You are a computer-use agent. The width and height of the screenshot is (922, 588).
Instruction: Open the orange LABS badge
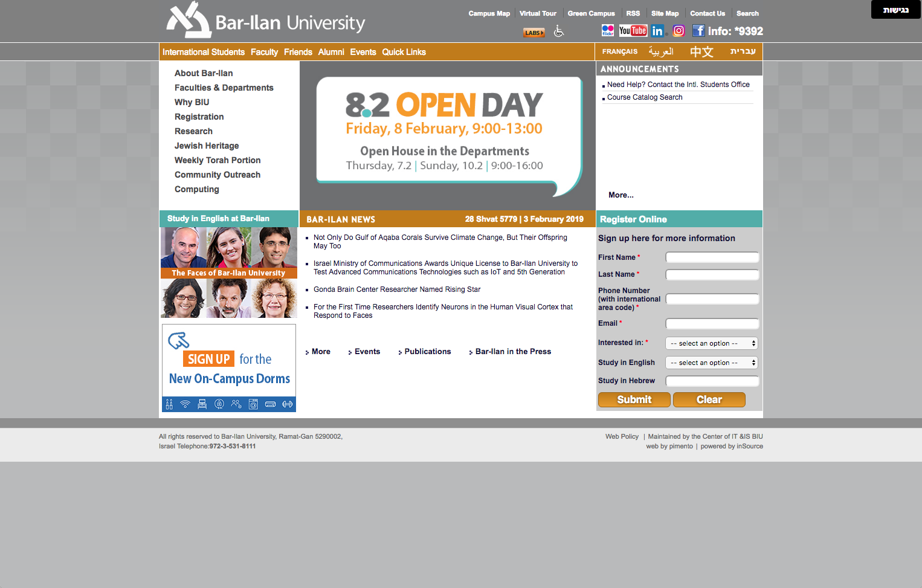tap(534, 33)
